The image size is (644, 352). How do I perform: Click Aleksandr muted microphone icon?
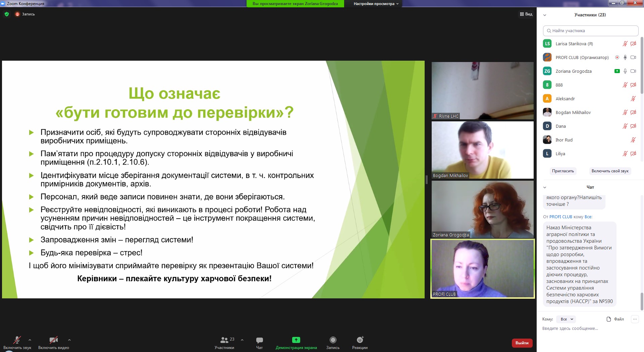pos(633,99)
